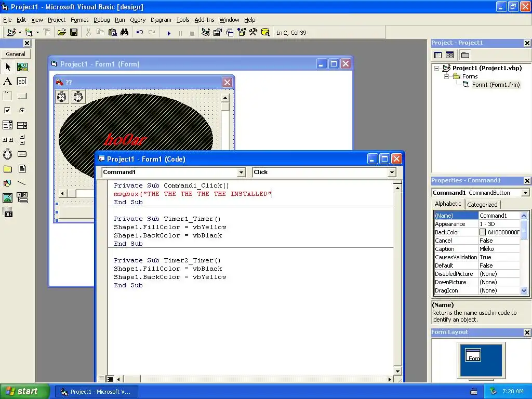Viewport: 532px width, 399px height.
Task: Select Form1 (Form1.frm) in project tree
Action: pyautogui.click(x=496, y=85)
